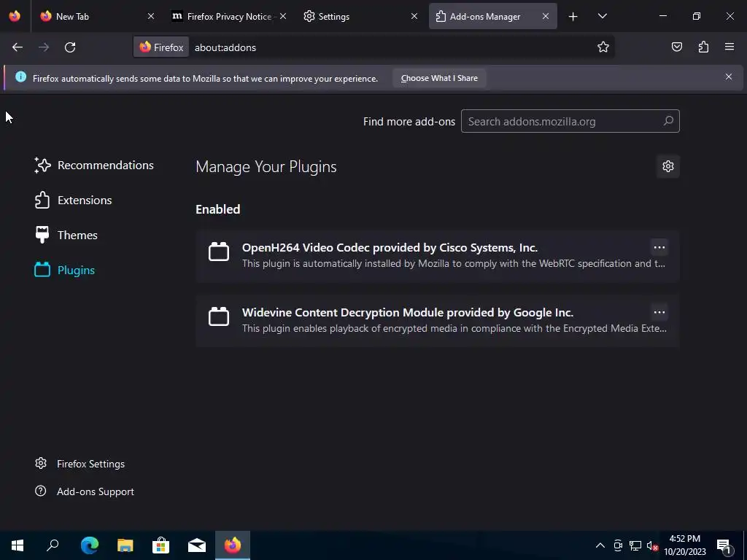Viewport: 747px width, 560px height.
Task: Click the Enabled section heading
Action: pos(217,209)
